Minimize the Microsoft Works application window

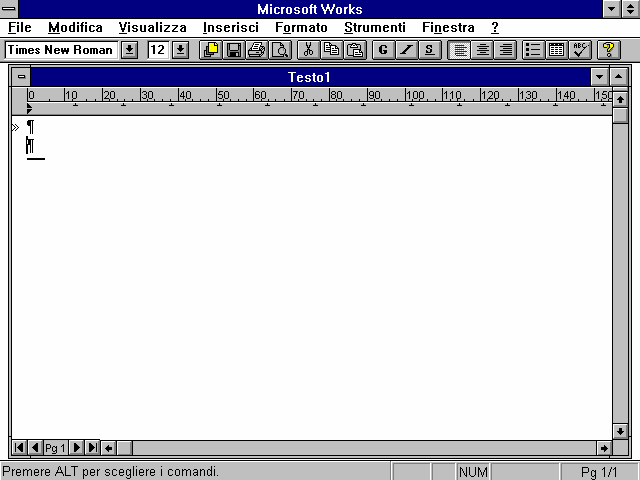[x=612, y=9]
